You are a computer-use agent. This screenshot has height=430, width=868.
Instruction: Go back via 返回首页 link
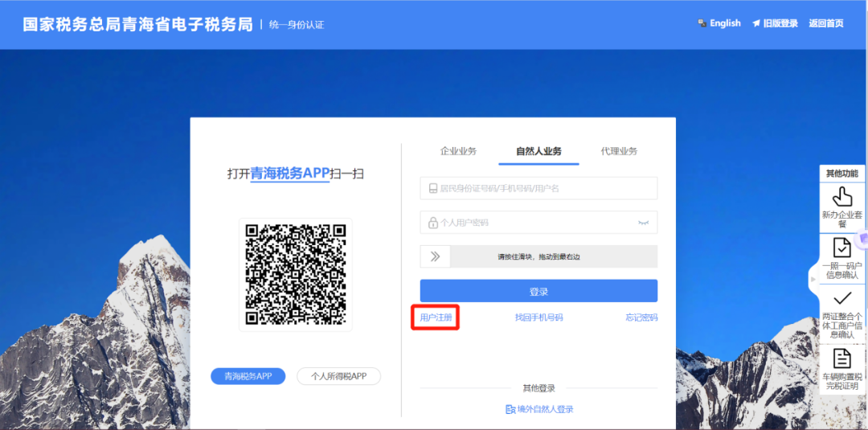click(826, 23)
